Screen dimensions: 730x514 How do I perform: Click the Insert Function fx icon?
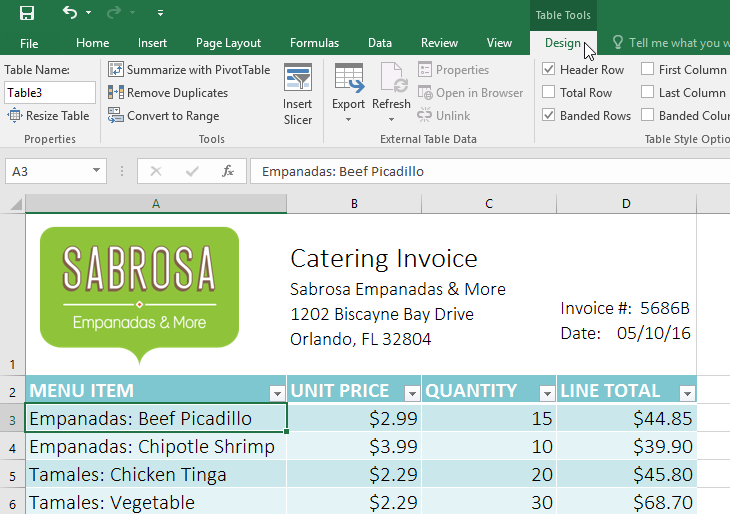point(228,171)
